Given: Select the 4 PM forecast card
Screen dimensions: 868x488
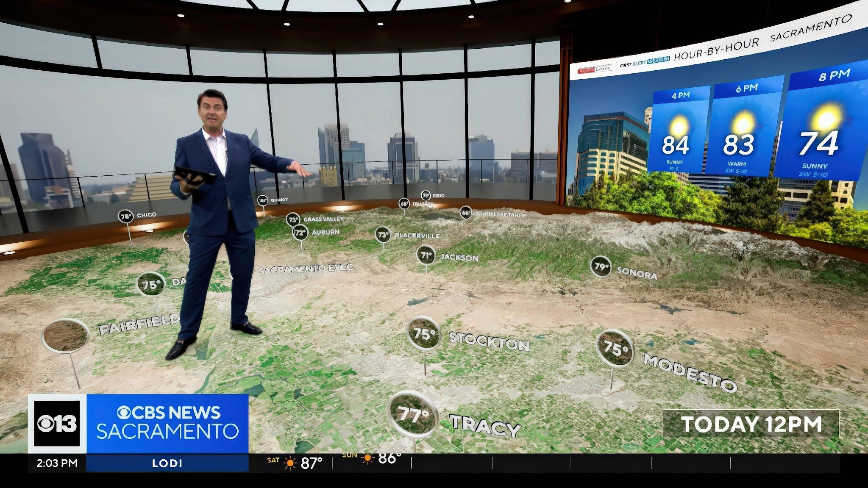Looking at the screenshot, I should [x=678, y=130].
